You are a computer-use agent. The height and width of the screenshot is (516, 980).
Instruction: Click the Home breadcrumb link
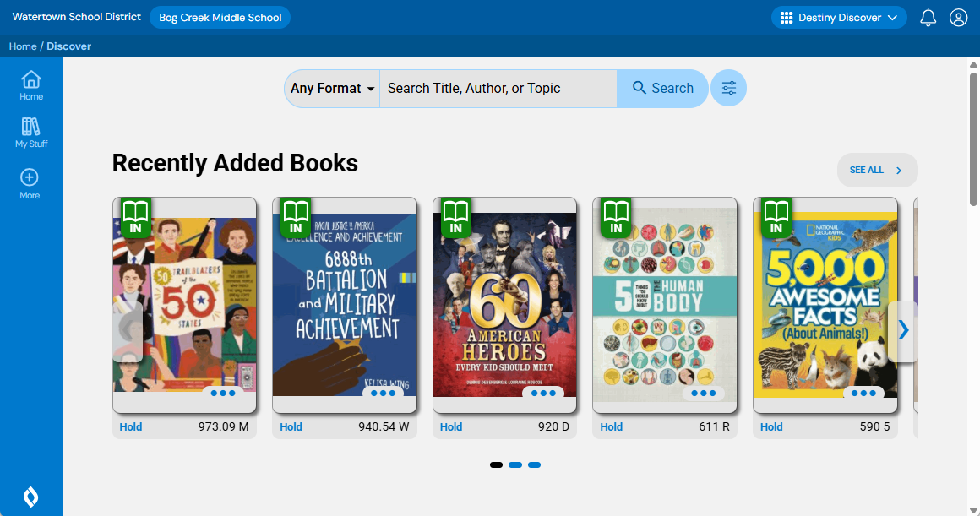click(x=23, y=46)
